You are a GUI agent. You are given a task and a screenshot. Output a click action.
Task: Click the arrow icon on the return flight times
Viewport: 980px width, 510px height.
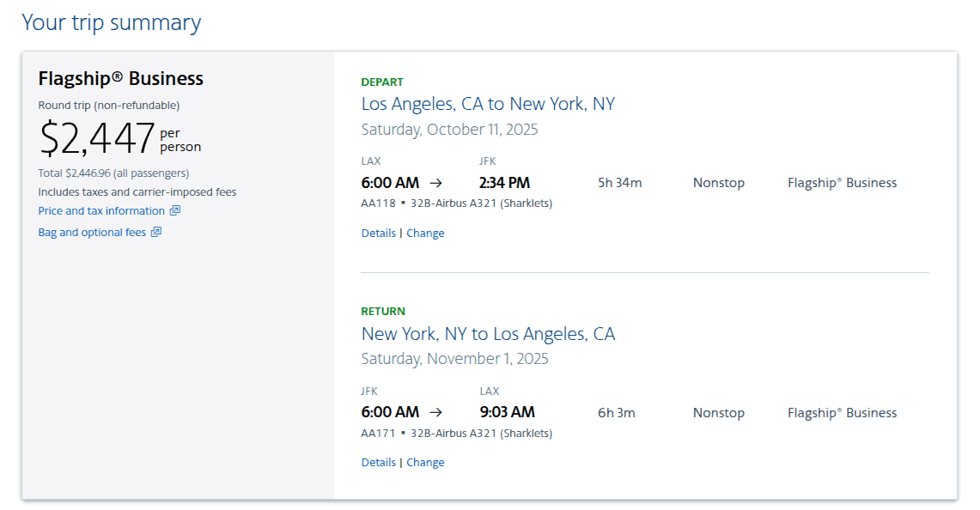pos(436,412)
